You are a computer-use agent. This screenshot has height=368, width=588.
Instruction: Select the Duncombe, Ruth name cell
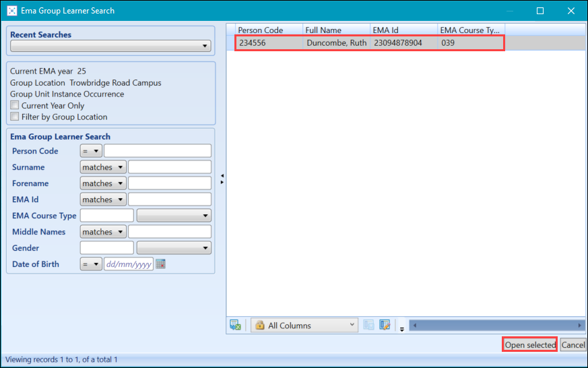[x=336, y=42]
